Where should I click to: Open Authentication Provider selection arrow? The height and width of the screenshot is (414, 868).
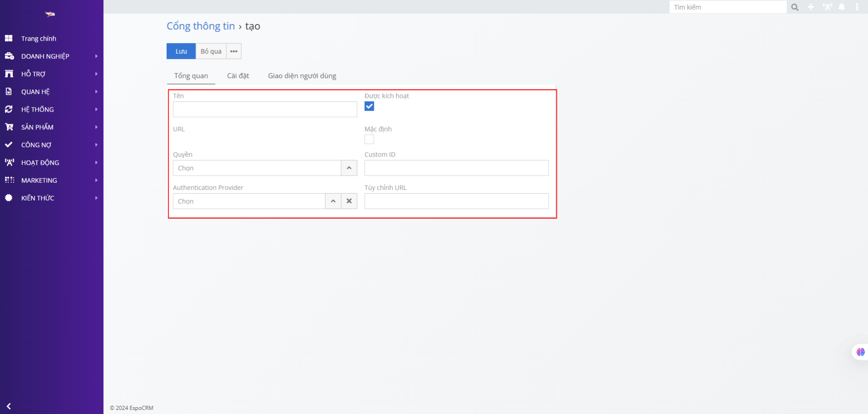pos(333,201)
